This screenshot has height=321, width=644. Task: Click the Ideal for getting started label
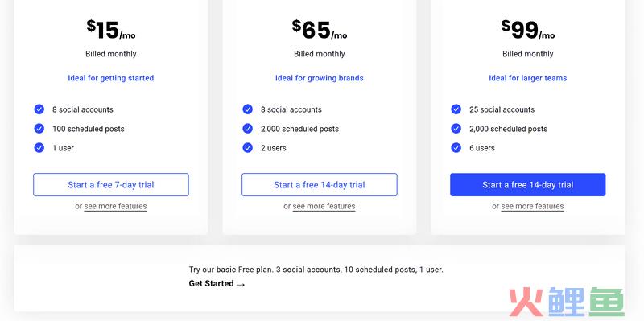(x=111, y=78)
